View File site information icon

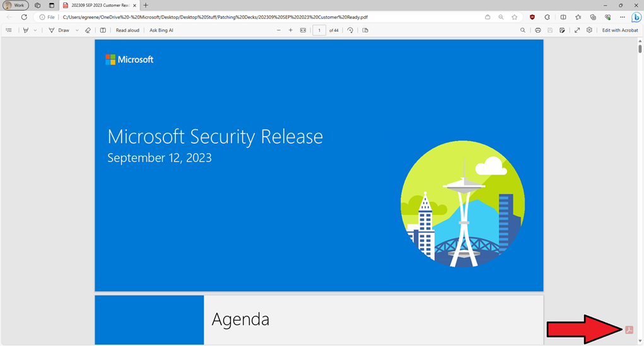47,17
